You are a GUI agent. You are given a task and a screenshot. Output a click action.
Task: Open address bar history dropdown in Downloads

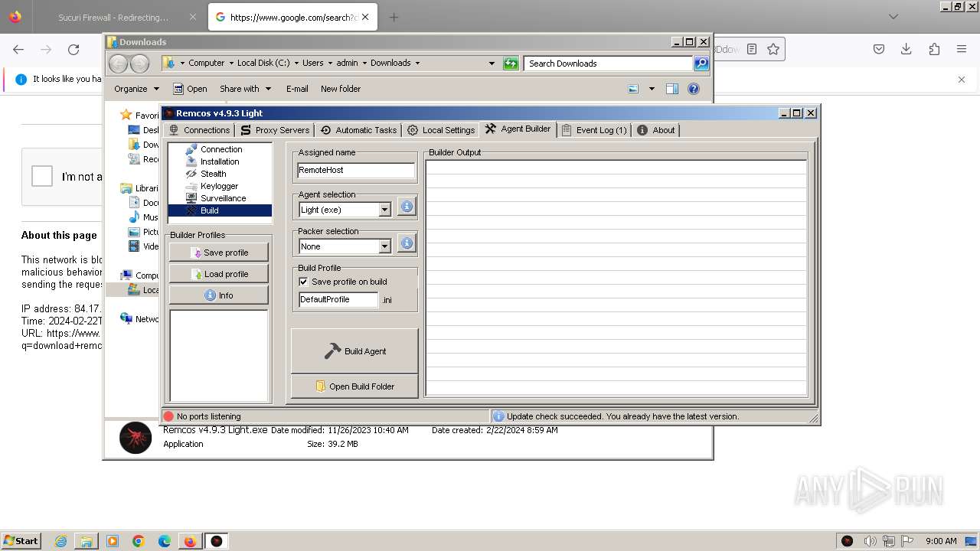492,64
